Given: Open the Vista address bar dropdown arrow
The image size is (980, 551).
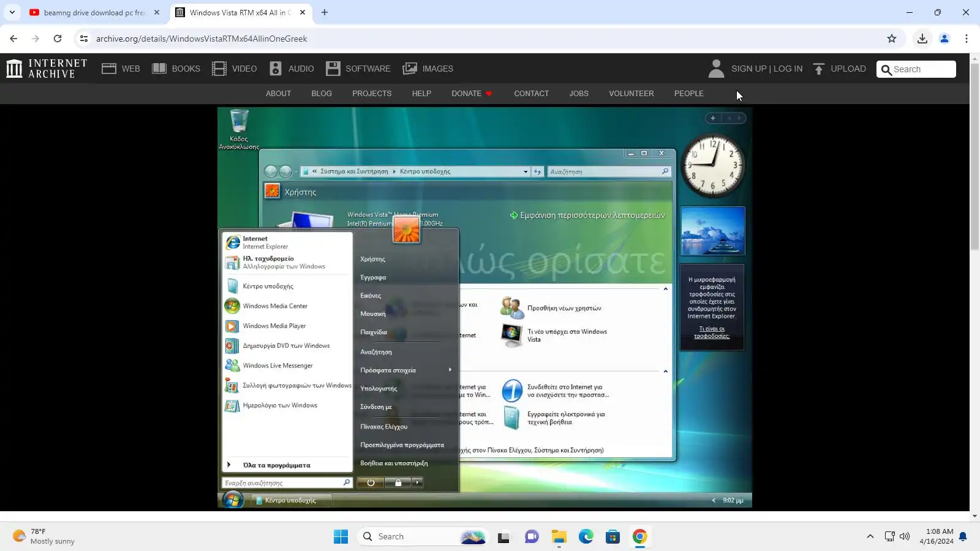Looking at the screenshot, I should point(526,172).
